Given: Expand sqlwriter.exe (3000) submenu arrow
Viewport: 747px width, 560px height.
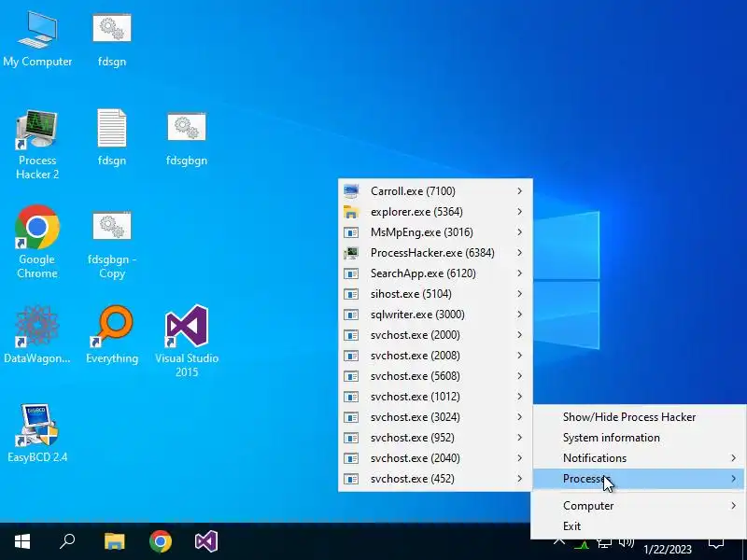Looking at the screenshot, I should 520,314.
